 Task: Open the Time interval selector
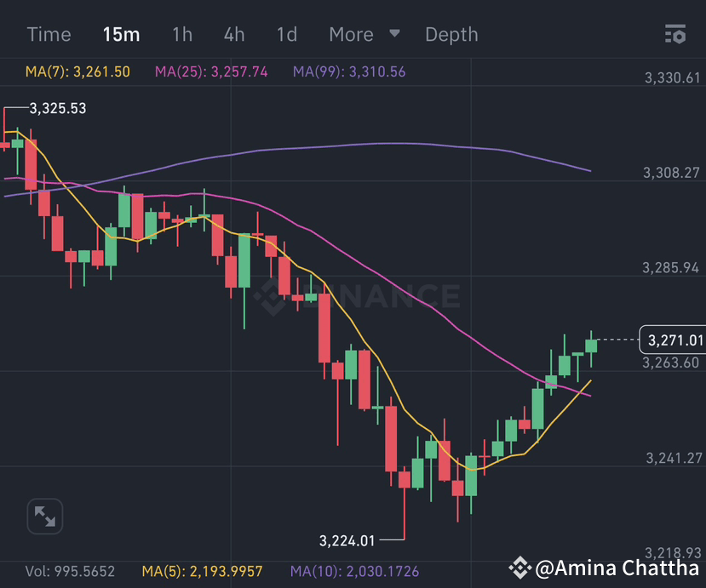(x=49, y=35)
